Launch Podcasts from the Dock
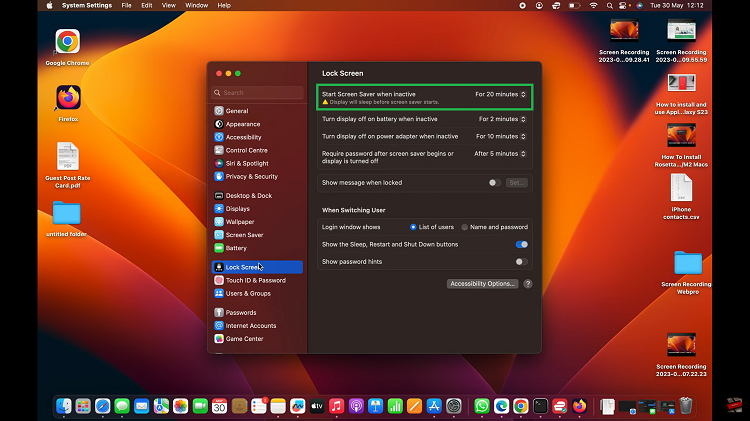Viewport: 750px width, 421px height. tap(356, 406)
